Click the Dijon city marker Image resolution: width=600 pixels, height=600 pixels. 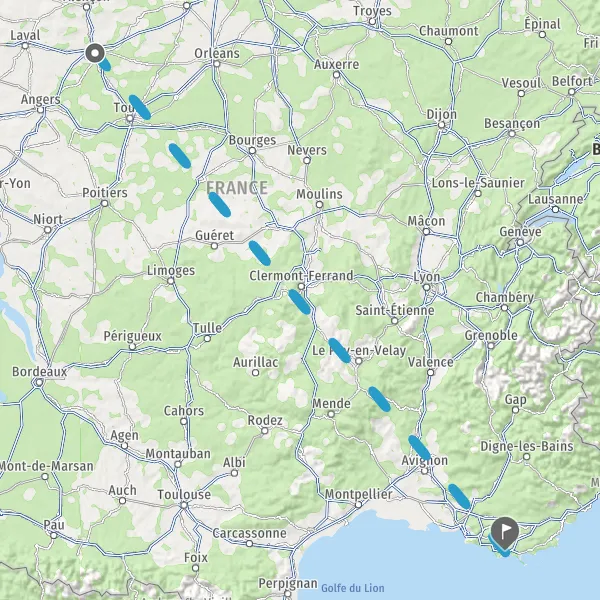tap(442, 125)
